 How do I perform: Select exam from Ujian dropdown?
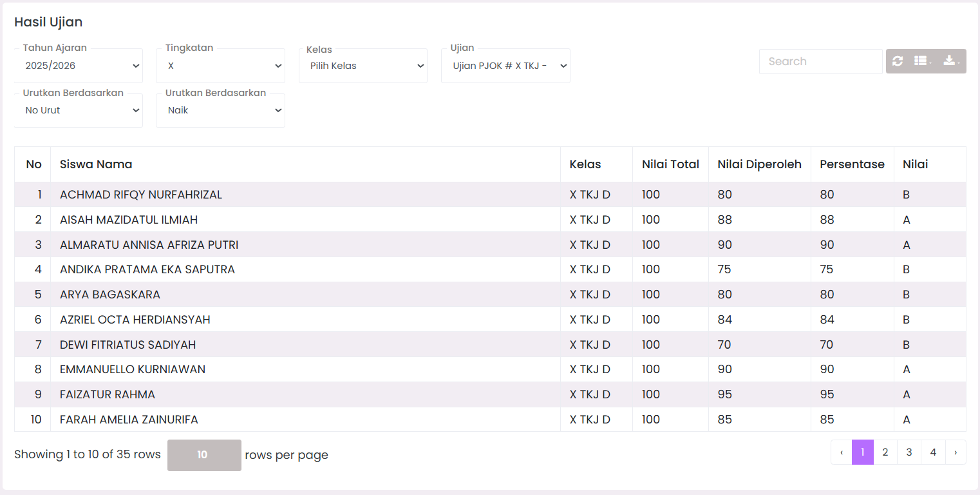click(505, 66)
